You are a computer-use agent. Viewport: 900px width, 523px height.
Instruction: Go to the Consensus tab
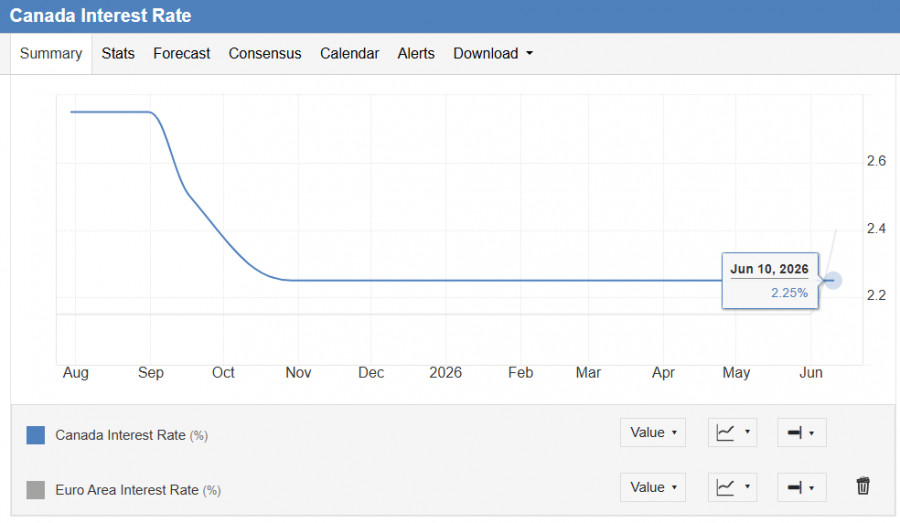point(265,53)
